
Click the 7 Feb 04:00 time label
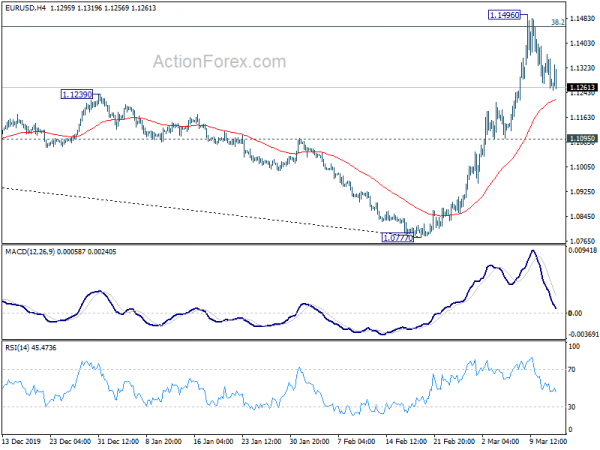[x=356, y=441]
